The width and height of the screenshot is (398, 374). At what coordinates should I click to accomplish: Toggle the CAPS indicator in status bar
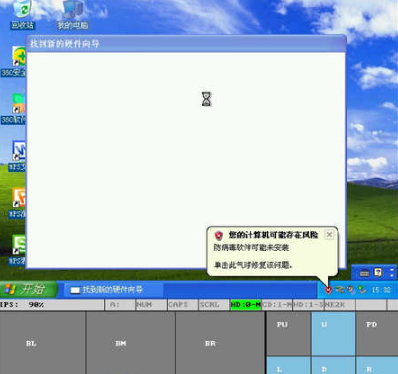pyautogui.click(x=183, y=305)
